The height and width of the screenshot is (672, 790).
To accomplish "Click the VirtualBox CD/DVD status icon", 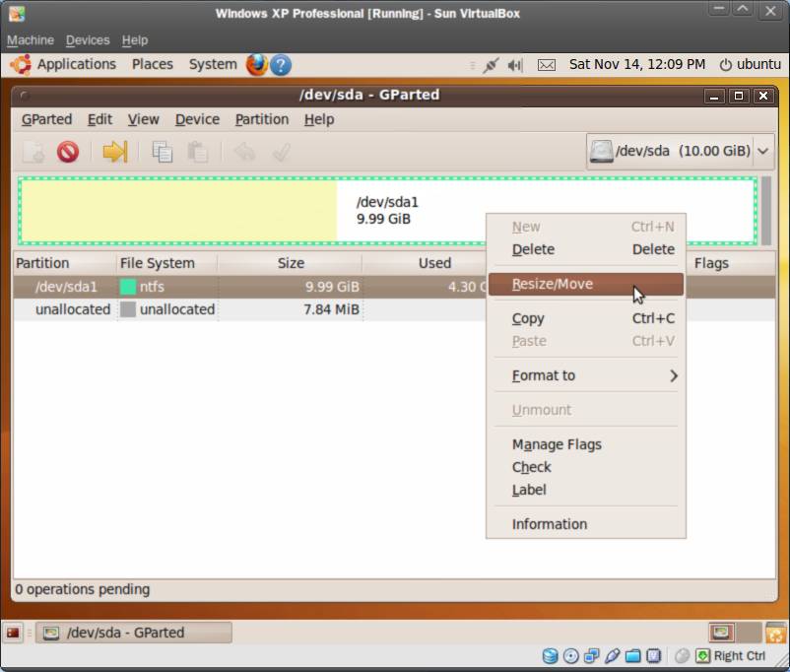I will click(571, 656).
